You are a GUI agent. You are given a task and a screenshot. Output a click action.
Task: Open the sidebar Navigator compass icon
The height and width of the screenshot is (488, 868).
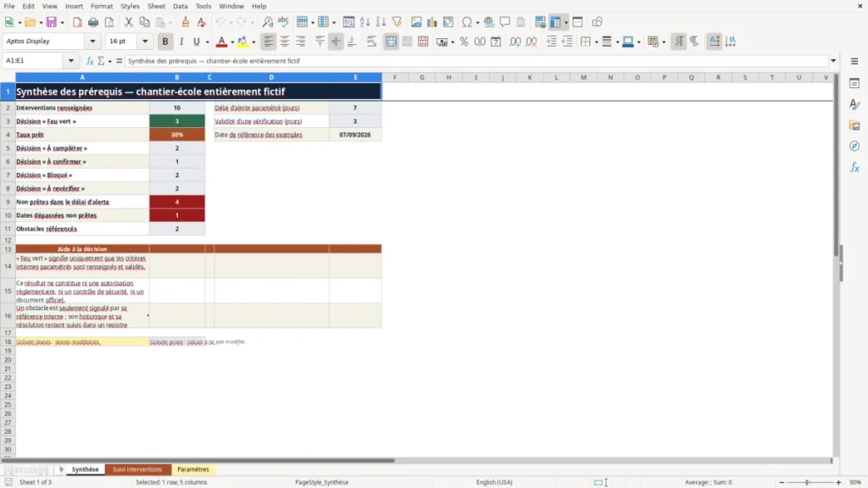click(x=854, y=147)
